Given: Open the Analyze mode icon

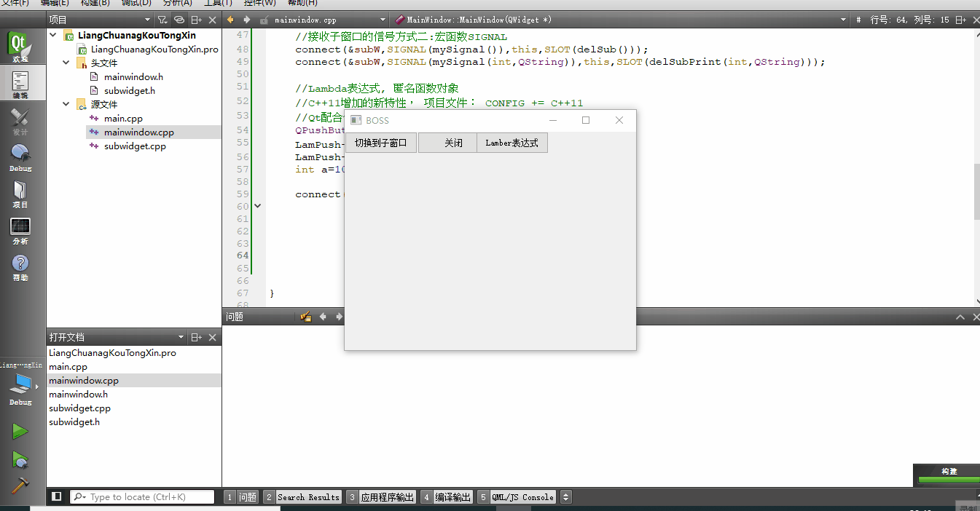Looking at the screenshot, I should tap(20, 230).
